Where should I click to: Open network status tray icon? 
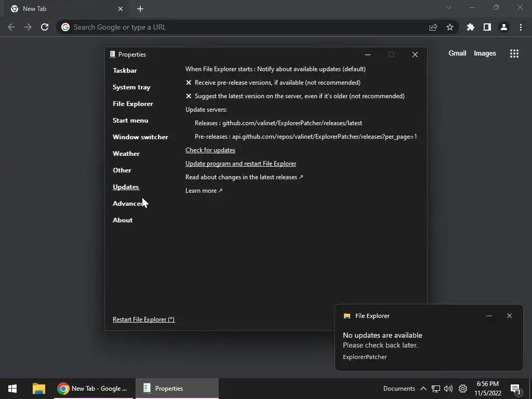[x=436, y=389]
